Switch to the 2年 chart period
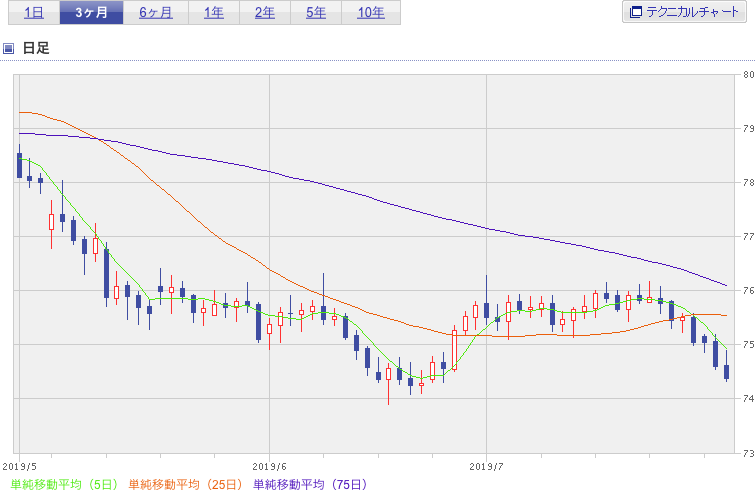755x493 pixels. pos(265,13)
